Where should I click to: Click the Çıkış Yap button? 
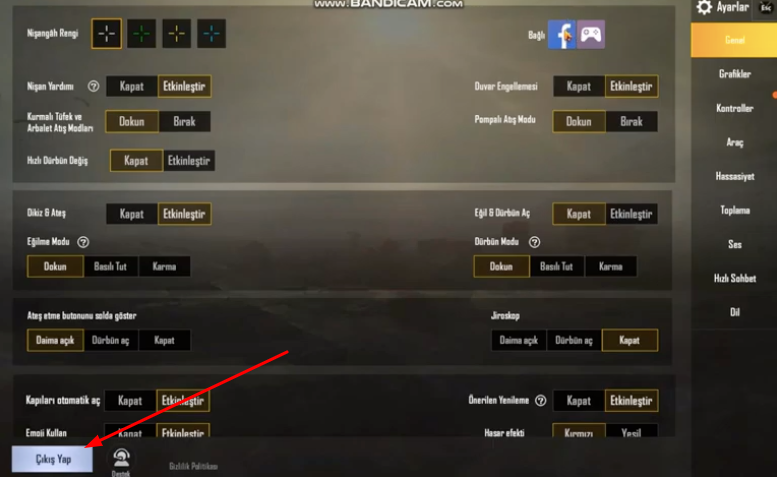(53, 459)
